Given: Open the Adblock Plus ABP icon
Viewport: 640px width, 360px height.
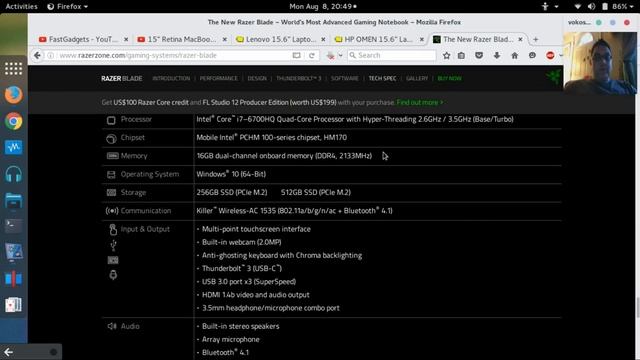Looking at the screenshot, I should point(550,55).
